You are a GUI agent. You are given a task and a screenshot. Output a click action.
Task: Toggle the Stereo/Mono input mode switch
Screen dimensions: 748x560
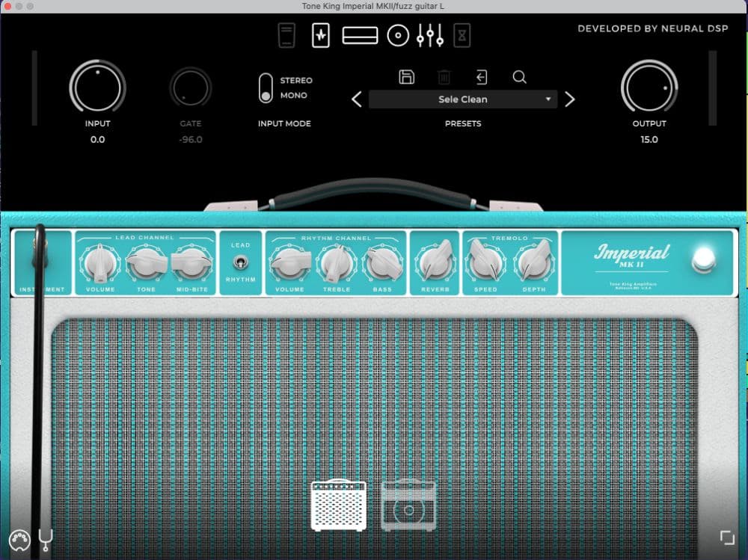pos(266,88)
